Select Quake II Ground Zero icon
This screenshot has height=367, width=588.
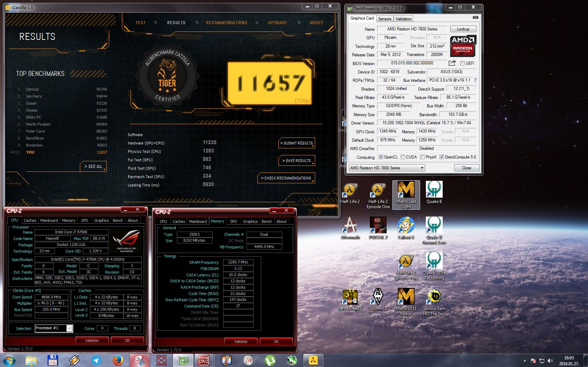coord(434,231)
